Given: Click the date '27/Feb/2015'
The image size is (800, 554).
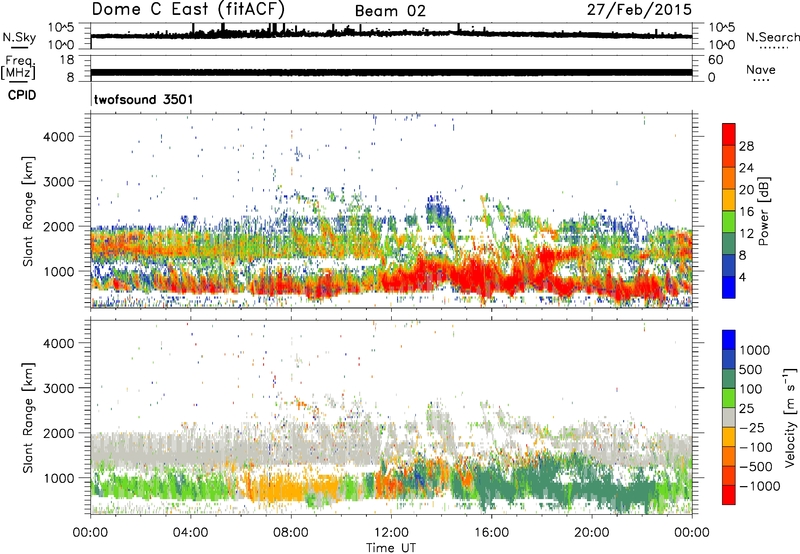Looking at the screenshot, I should tap(639, 9).
